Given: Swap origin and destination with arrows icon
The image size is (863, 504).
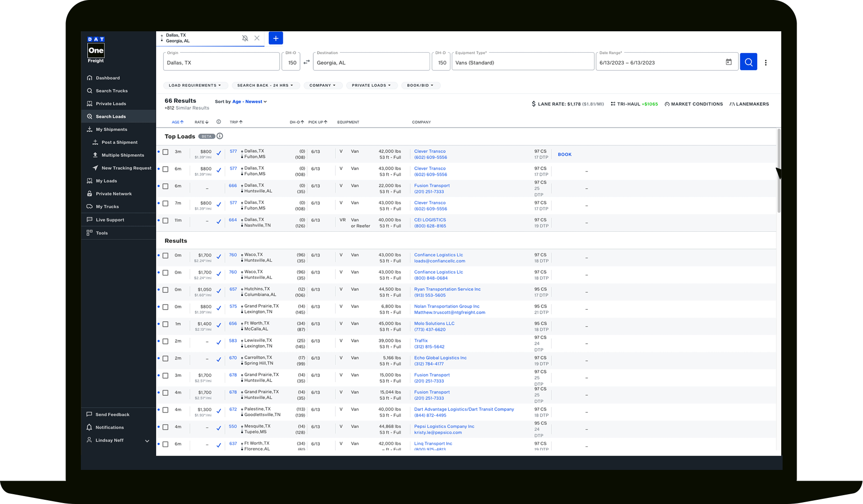Looking at the screenshot, I should click(x=307, y=62).
